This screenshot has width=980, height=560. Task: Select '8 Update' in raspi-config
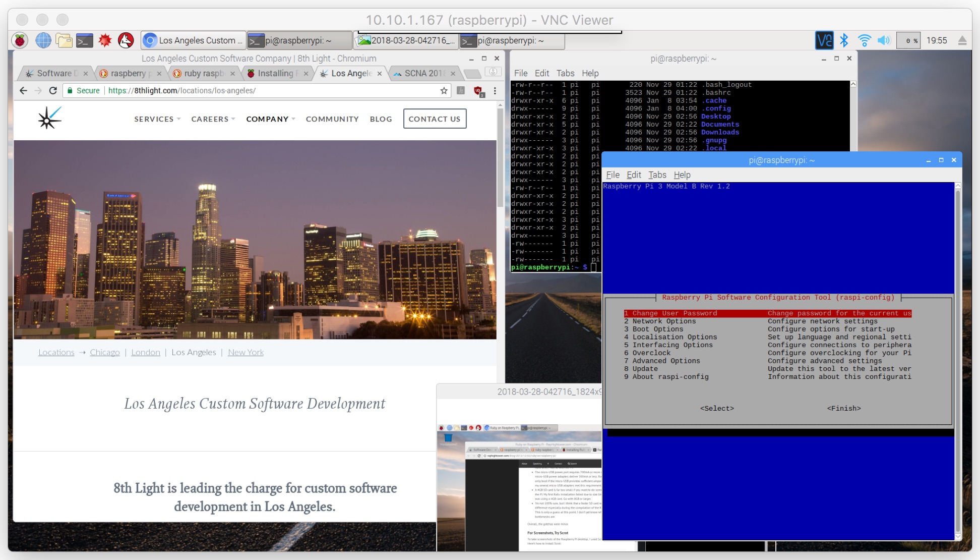(767, 369)
